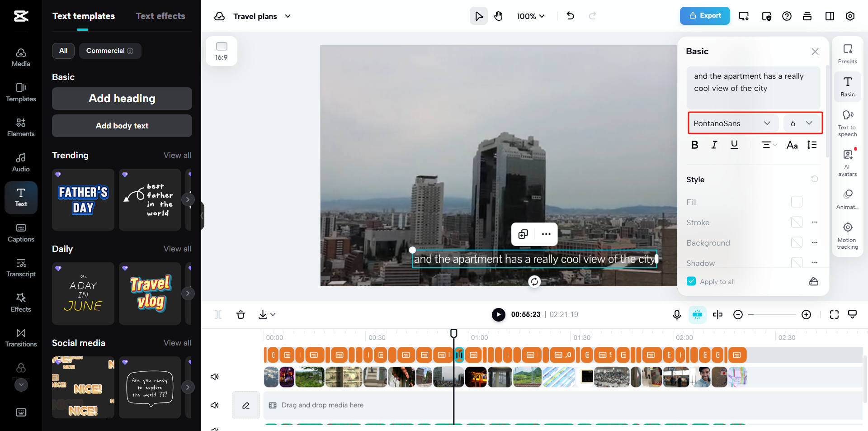
Task: Toggle the Stroke style
Action: point(797,222)
